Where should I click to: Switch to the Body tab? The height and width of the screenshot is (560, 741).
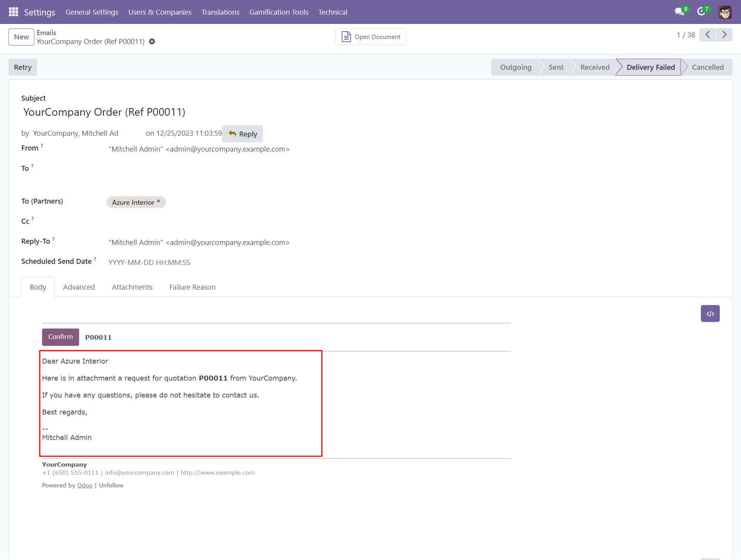pos(38,287)
